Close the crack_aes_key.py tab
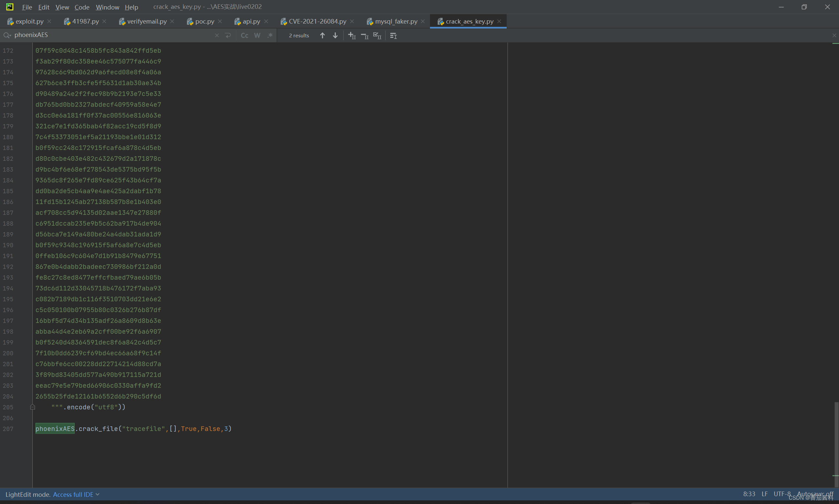This screenshot has height=504, width=839. [x=499, y=21]
